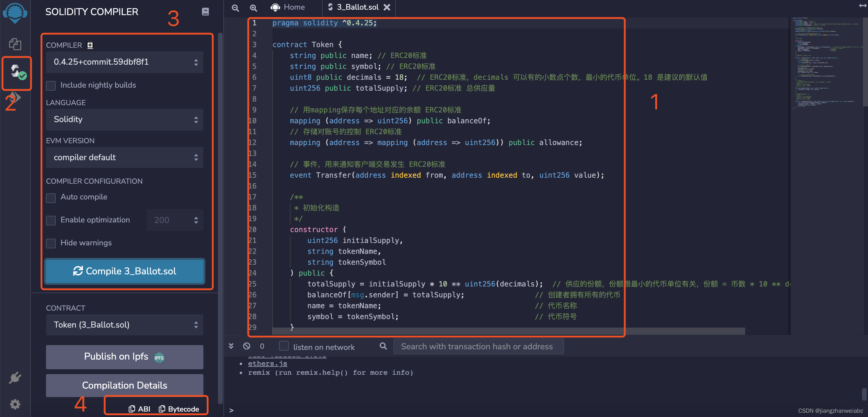Click the clear console icon
Screen dimensions: 868x417
click(247, 346)
